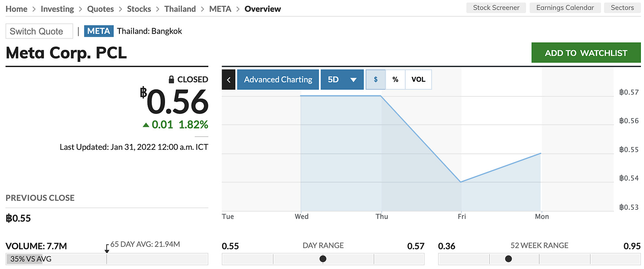Screen dimensions: 644x269
Task: Click Meta Corp. PCL heading
Action: click(x=66, y=53)
